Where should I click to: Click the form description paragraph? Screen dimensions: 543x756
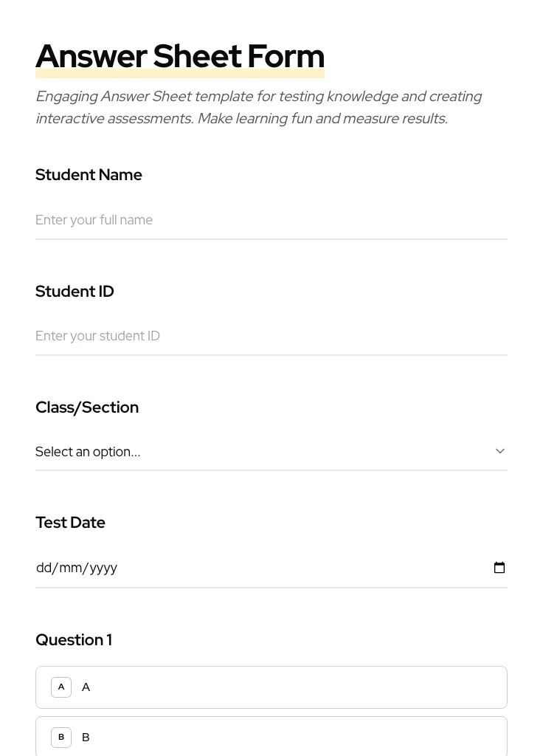258,107
